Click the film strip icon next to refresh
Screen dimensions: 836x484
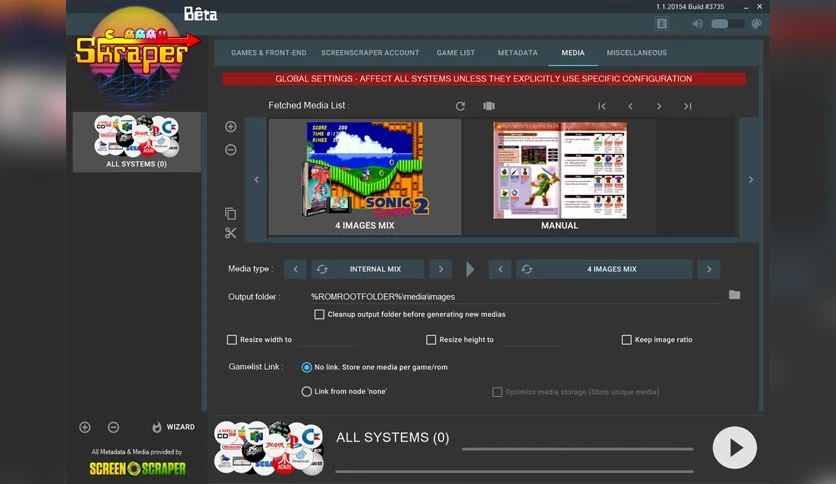pos(489,106)
